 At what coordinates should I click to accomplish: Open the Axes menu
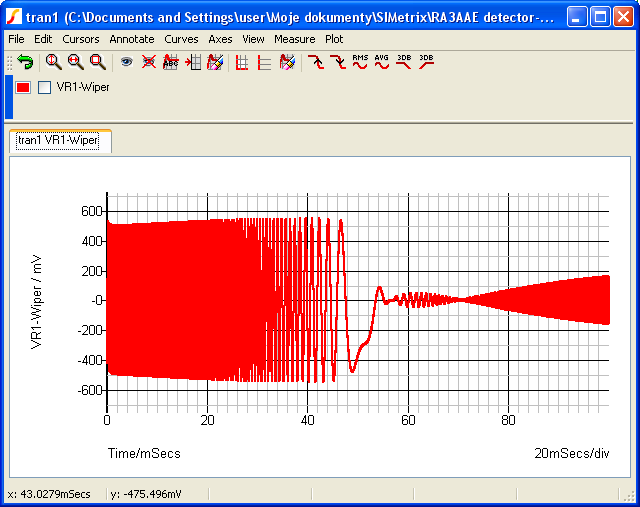(220, 39)
